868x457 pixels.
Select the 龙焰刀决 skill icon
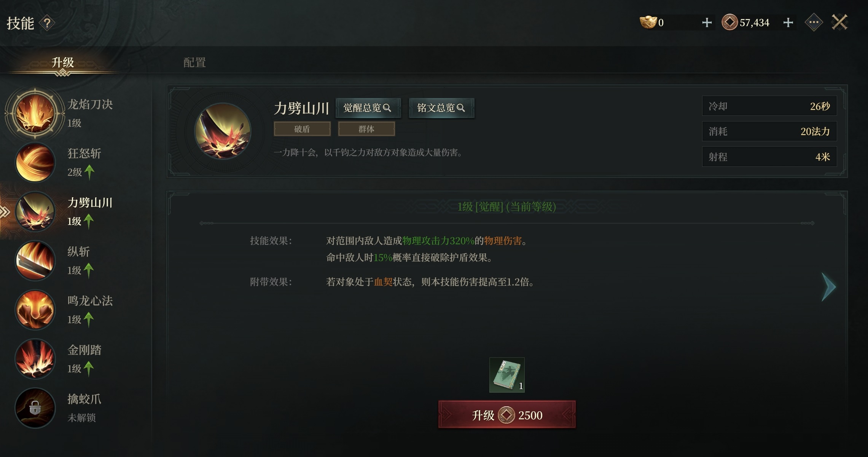pyautogui.click(x=35, y=113)
